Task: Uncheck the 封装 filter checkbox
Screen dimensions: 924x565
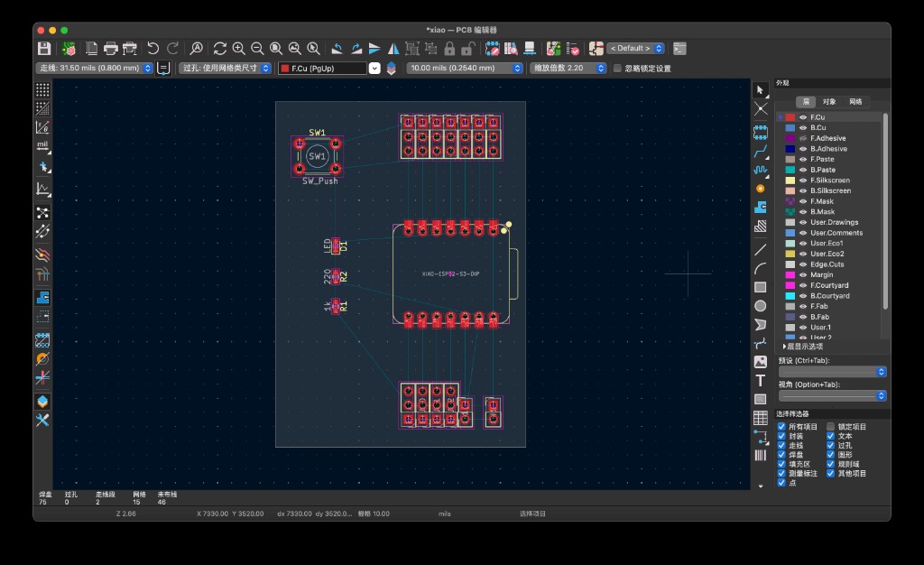Action: coord(781,436)
